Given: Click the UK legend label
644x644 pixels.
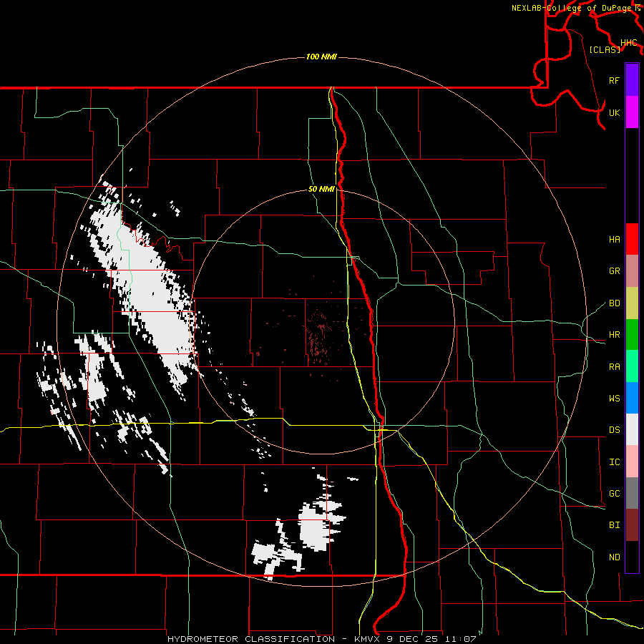Looking at the screenshot, I should click(x=615, y=113).
